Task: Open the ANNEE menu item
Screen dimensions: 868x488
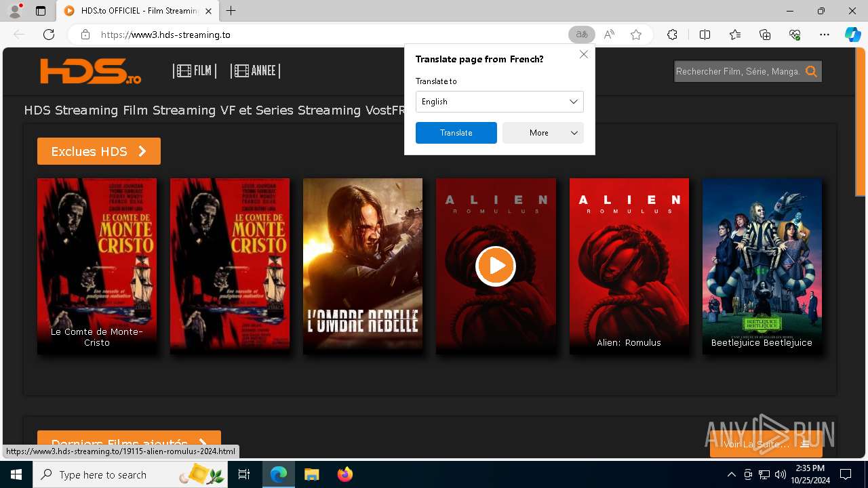Action: 255,70
